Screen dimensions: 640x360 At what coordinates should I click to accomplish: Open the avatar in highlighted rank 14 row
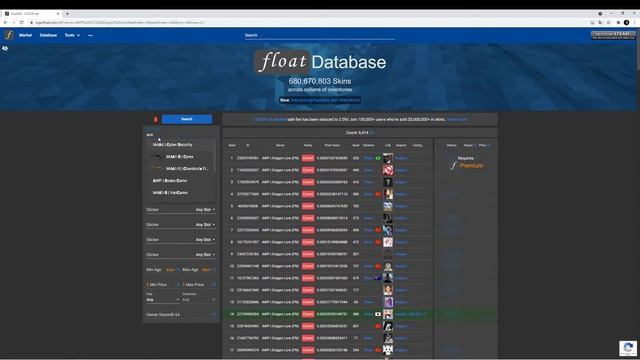tap(388, 314)
